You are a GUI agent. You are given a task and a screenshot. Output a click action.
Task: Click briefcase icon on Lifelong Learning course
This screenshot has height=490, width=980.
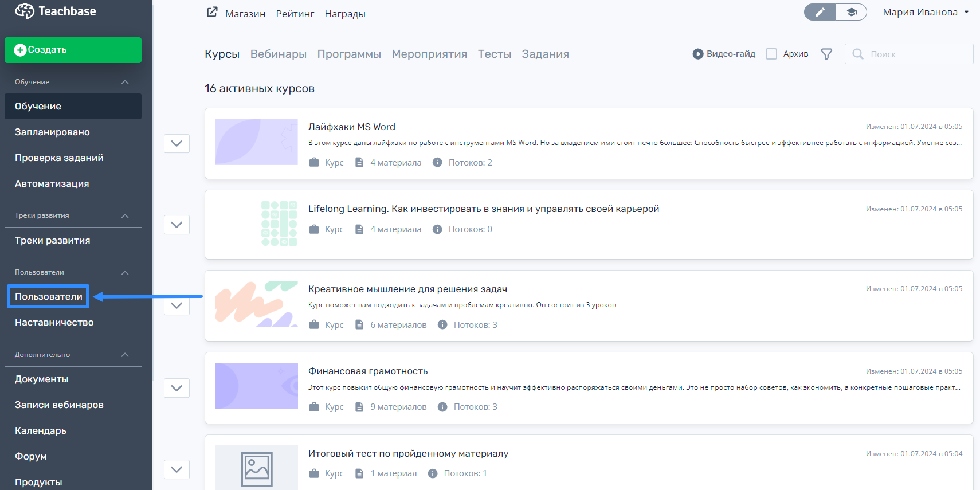coord(314,229)
